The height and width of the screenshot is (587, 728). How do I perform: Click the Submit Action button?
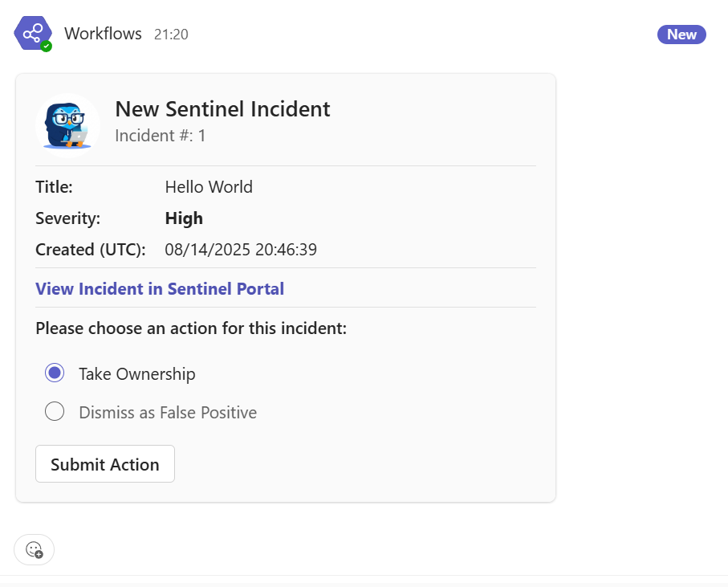(105, 464)
